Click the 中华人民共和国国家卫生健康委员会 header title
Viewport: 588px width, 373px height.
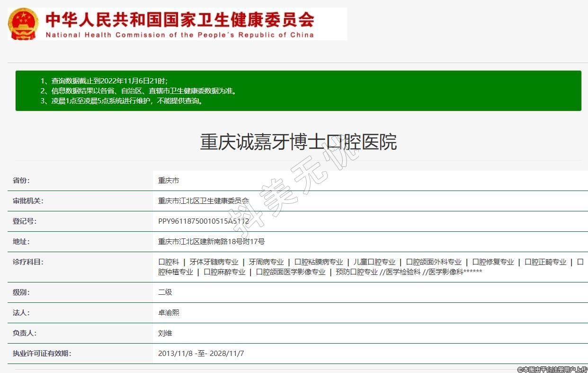click(x=180, y=19)
